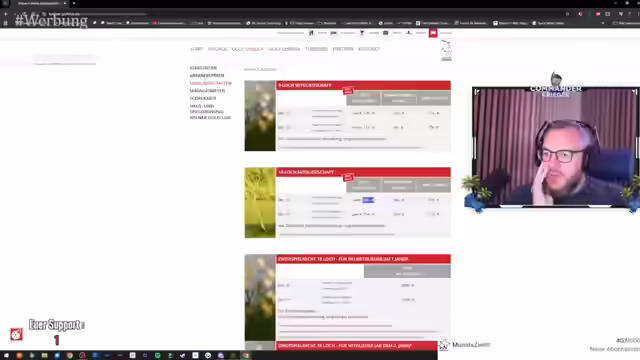Click the red flag icon in the top bar
This screenshot has width=640, height=360.
tap(433, 33)
